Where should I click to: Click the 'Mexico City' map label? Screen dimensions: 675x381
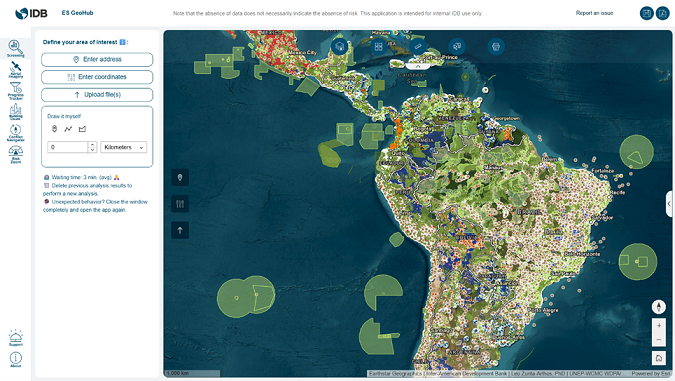[x=302, y=53]
